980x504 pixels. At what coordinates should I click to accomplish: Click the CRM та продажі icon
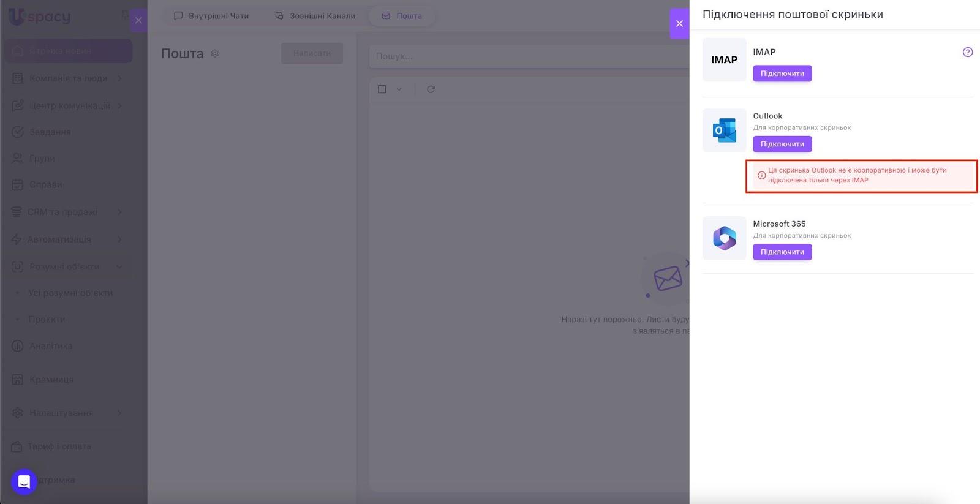coord(17,212)
